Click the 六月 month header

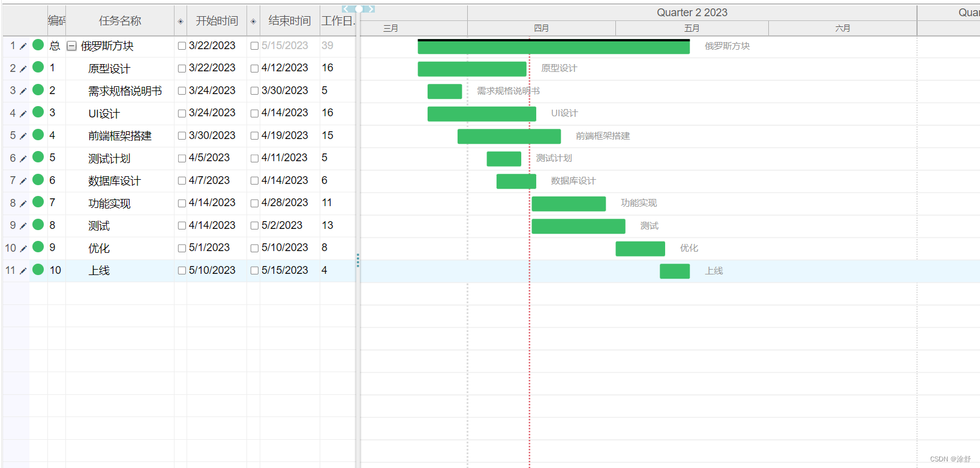point(843,28)
